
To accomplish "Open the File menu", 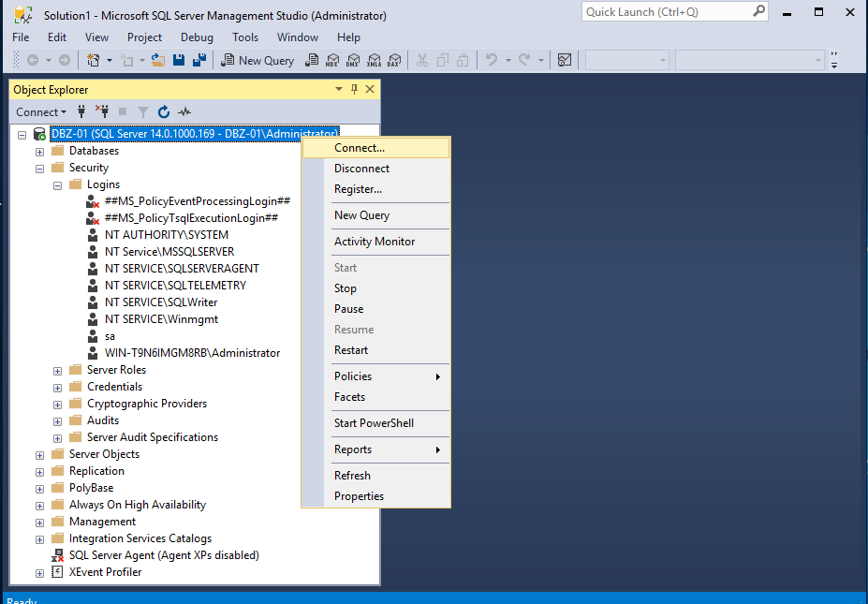I will click(x=21, y=37).
